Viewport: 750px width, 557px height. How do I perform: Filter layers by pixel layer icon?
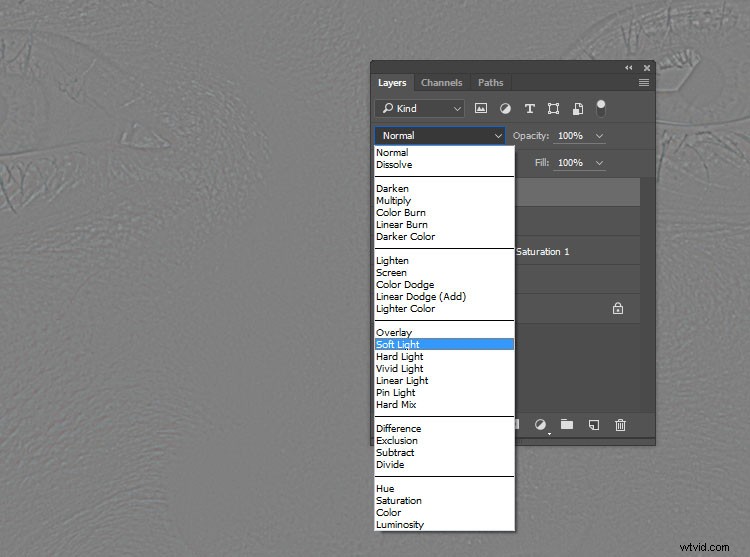point(481,109)
